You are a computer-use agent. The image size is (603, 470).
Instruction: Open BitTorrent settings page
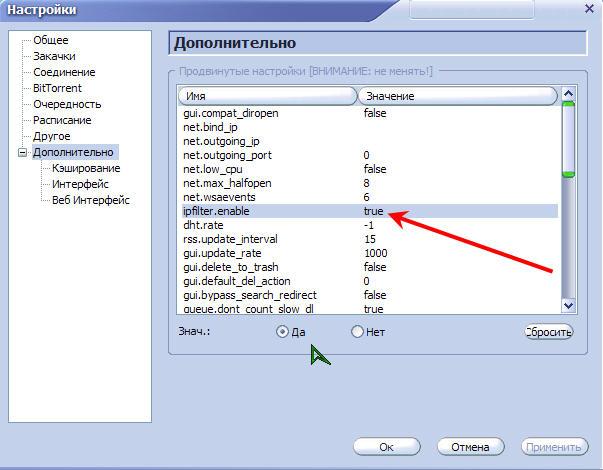click(57, 88)
